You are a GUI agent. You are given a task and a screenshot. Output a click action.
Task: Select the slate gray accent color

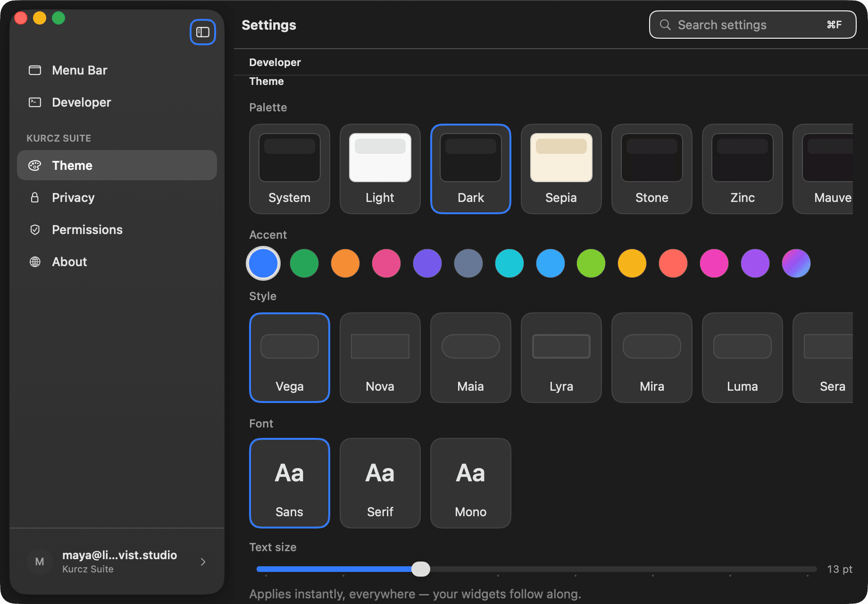point(468,263)
